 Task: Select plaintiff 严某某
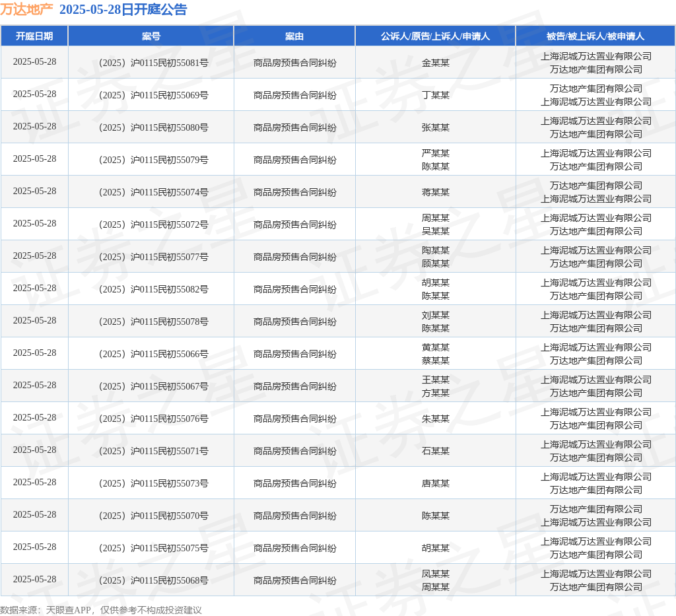coord(436,153)
